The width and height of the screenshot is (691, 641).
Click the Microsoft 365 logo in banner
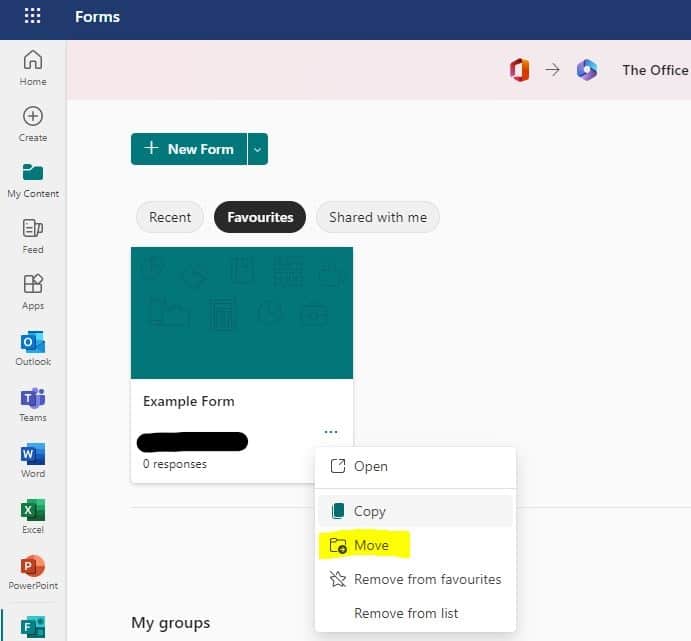[587, 70]
